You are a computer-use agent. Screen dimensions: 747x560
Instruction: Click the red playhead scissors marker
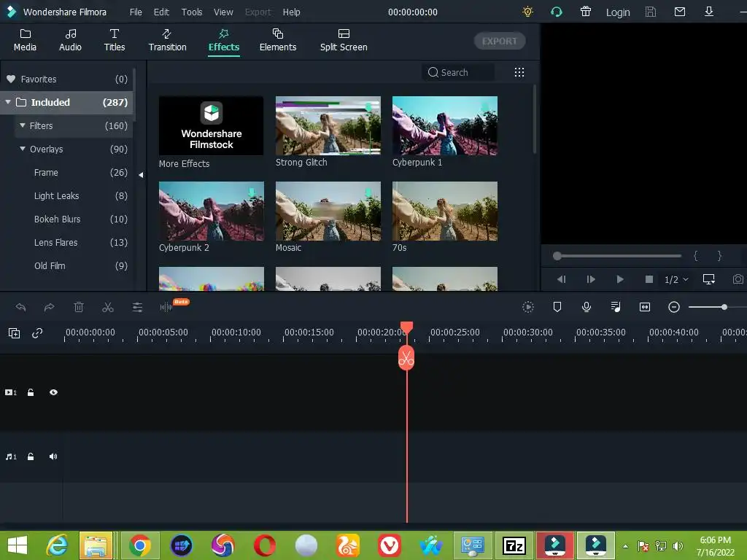[406, 358]
